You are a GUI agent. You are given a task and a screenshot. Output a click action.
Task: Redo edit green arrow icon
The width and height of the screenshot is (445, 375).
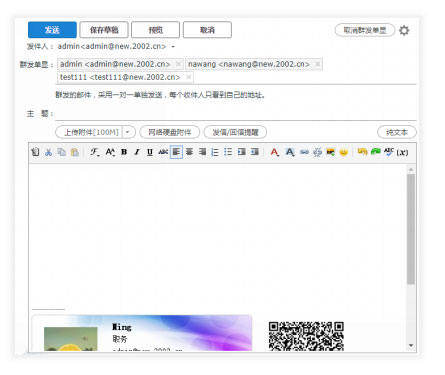pyautogui.click(x=376, y=152)
